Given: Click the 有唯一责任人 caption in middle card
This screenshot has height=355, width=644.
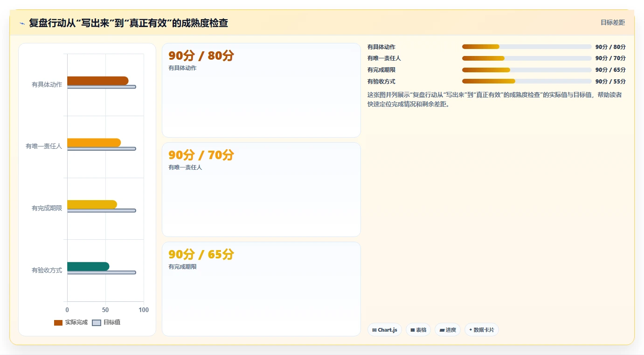Looking at the screenshot, I should (x=185, y=167).
